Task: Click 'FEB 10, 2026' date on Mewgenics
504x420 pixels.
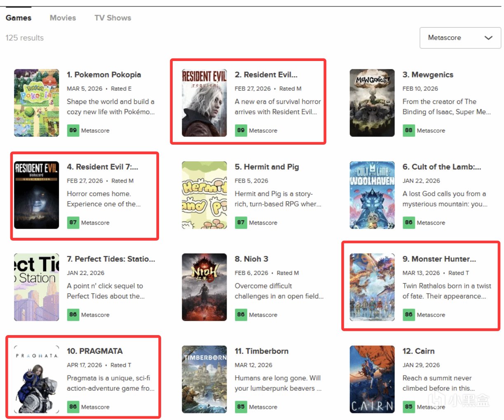Action: tap(420, 89)
